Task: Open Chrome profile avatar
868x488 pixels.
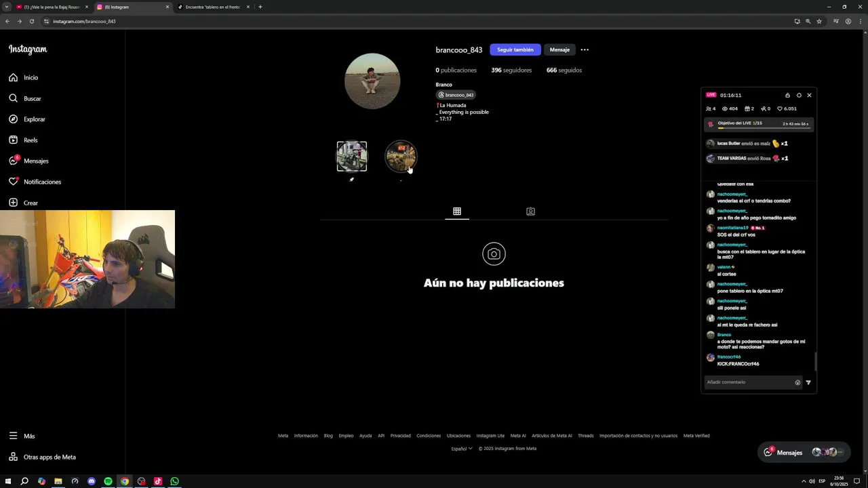Action: pos(848,21)
